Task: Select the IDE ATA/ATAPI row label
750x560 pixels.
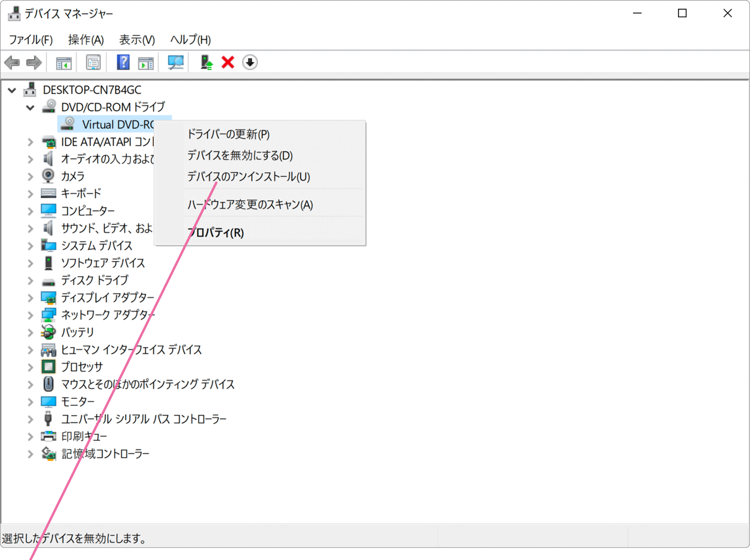Action: (x=107, y=142)
